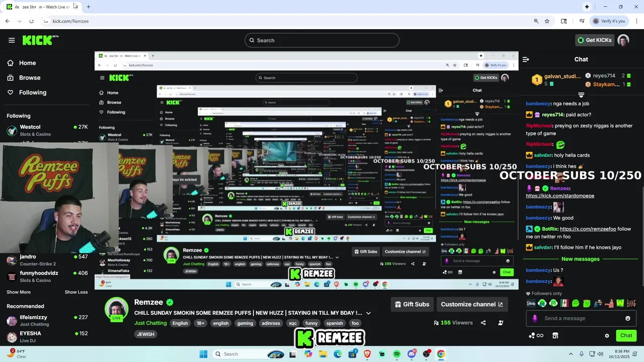The image size is (644, 362).
Task: Click the green Chat send button
Action: tap(626, 335)
